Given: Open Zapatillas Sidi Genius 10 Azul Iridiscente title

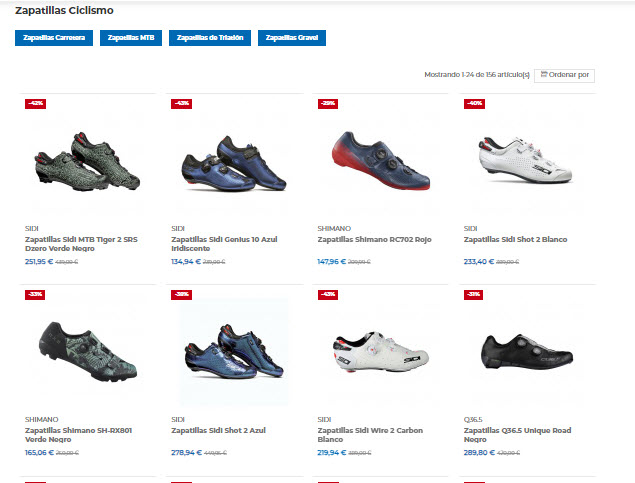Looking at the screenshot, I should pos(224,244).
